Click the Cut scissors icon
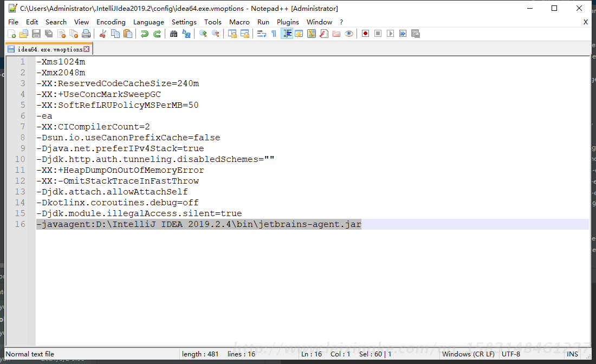596x364 pixels. click(102, 34)
